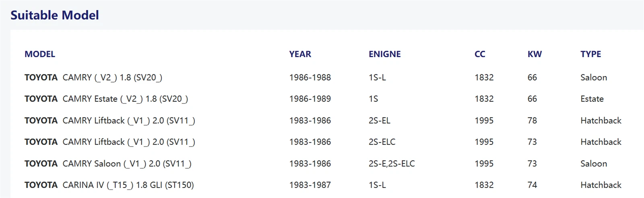644x198 pixels.
Task: Click TOYOTA CARINA IV (_T15_) 1.8 GLI
Action: pos(109,185)
